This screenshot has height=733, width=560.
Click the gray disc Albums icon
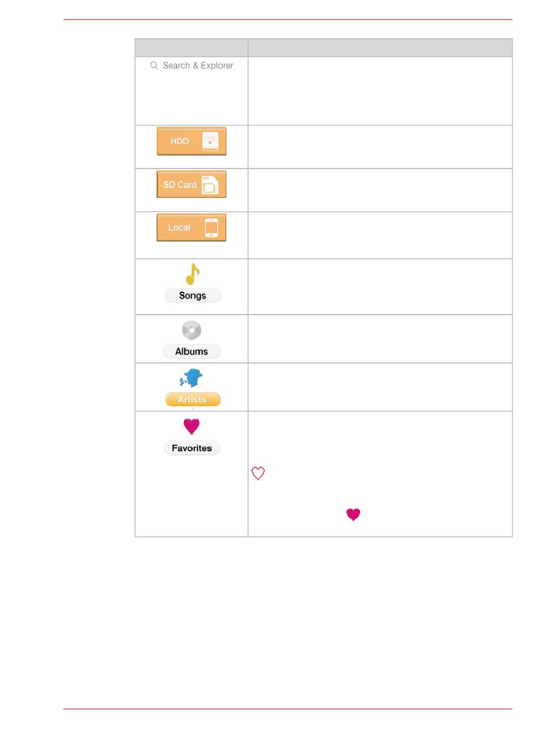tap(192, 331)
